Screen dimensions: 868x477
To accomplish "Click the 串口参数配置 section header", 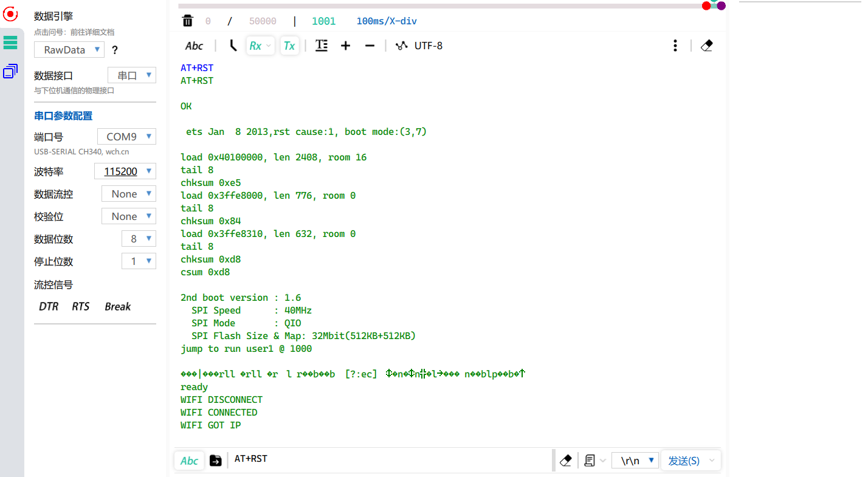I will pyautogui.click(x=63, y=116).
